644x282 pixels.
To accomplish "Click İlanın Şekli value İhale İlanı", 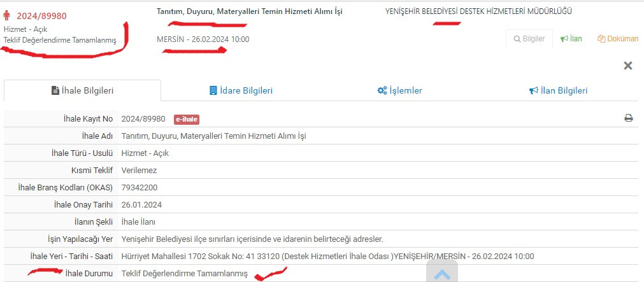I will (x=138, y=222).
